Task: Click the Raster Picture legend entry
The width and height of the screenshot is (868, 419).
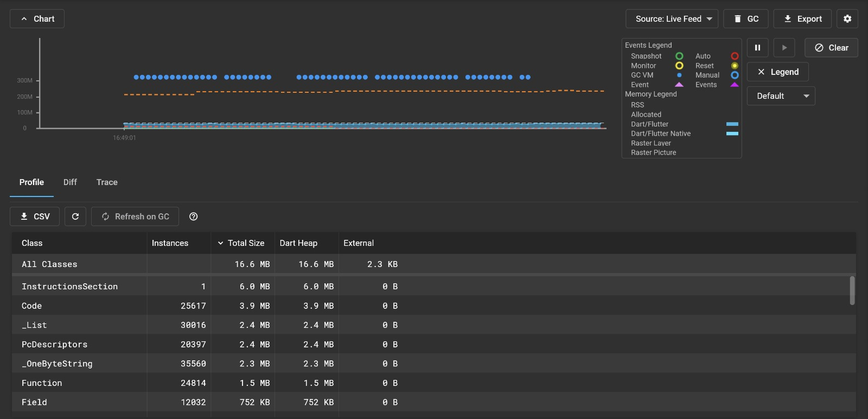Action: 654,153
